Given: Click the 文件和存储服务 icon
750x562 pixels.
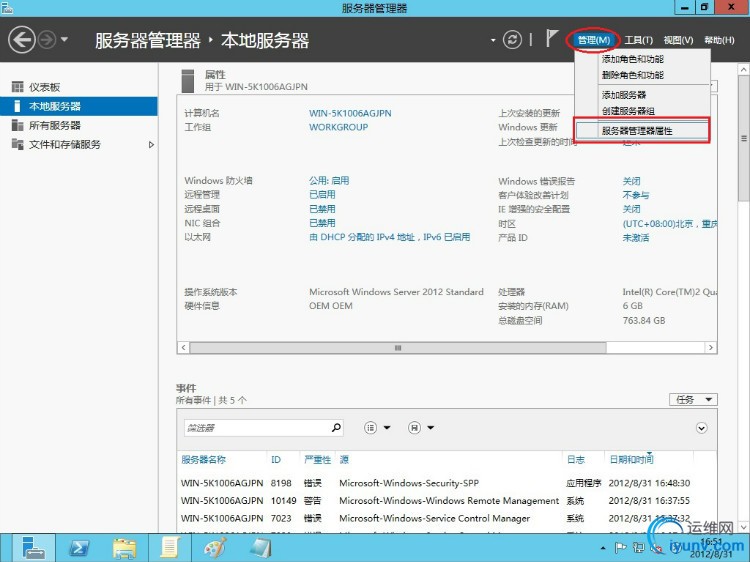Looking at the screenshot, I should point(17,144).
